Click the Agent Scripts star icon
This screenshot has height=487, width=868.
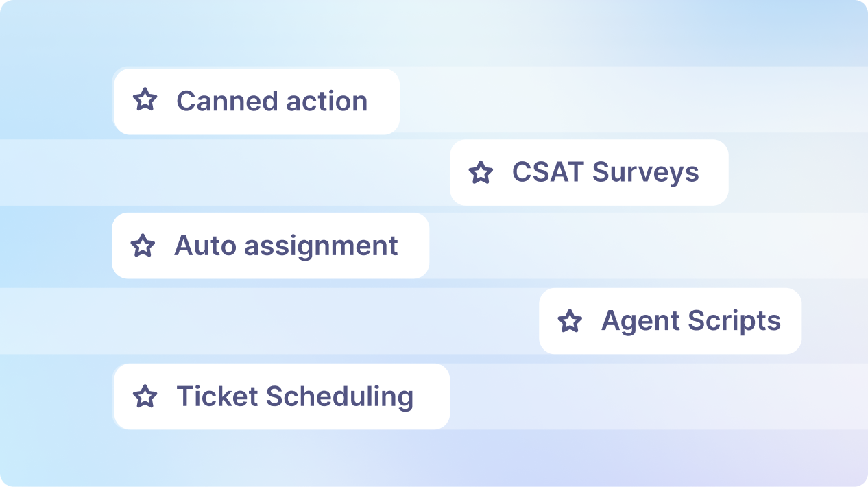coord(570,321)
